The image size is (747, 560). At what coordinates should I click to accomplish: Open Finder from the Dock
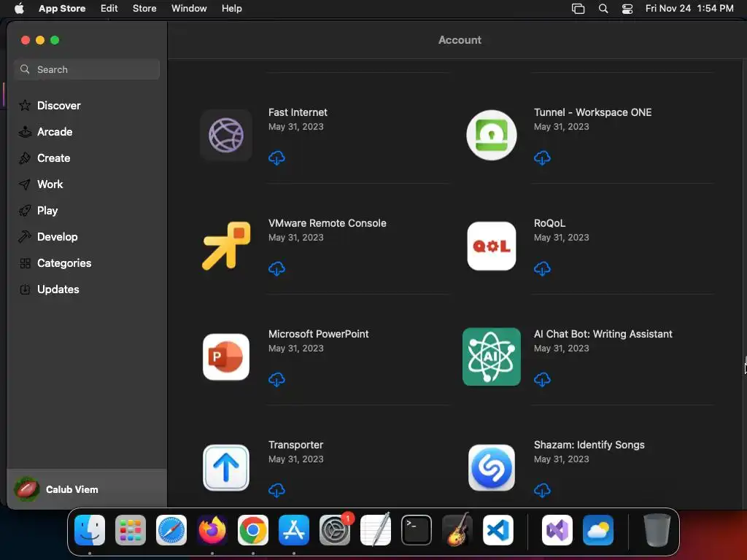(90, 530)
